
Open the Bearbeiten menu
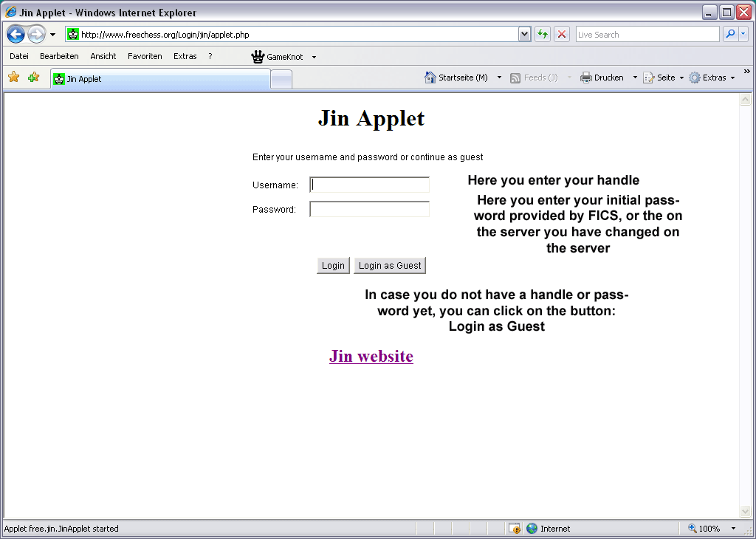(59, 56)
